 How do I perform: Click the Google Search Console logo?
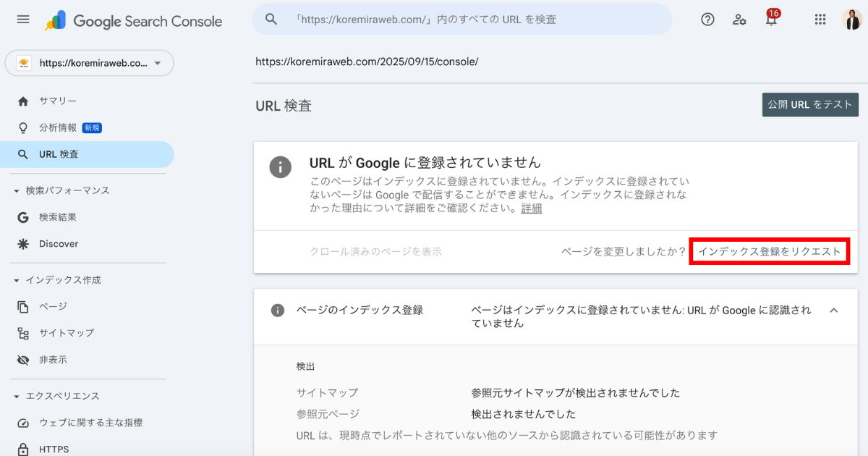(134, 21)
